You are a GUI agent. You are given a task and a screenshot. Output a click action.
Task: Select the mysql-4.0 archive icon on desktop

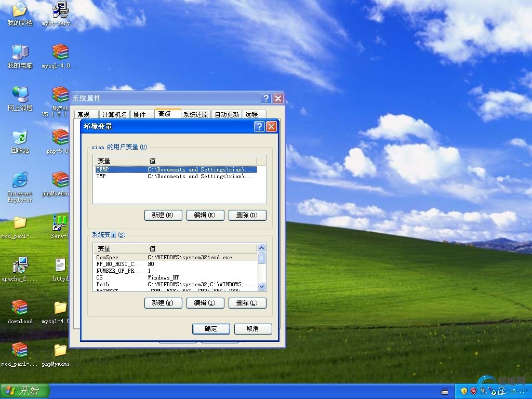point(60,56)
